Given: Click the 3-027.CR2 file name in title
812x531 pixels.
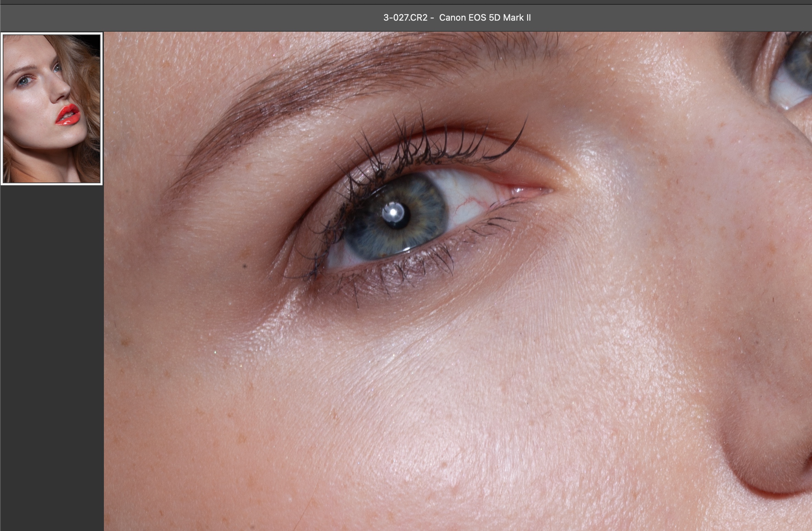Looking at the screenshot, I should point(405,18).
